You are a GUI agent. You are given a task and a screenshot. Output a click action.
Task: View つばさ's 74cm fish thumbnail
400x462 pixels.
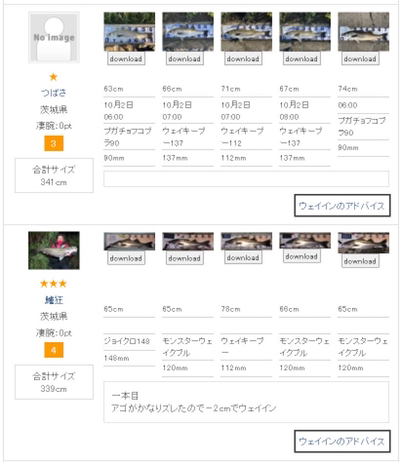point(363,32)
